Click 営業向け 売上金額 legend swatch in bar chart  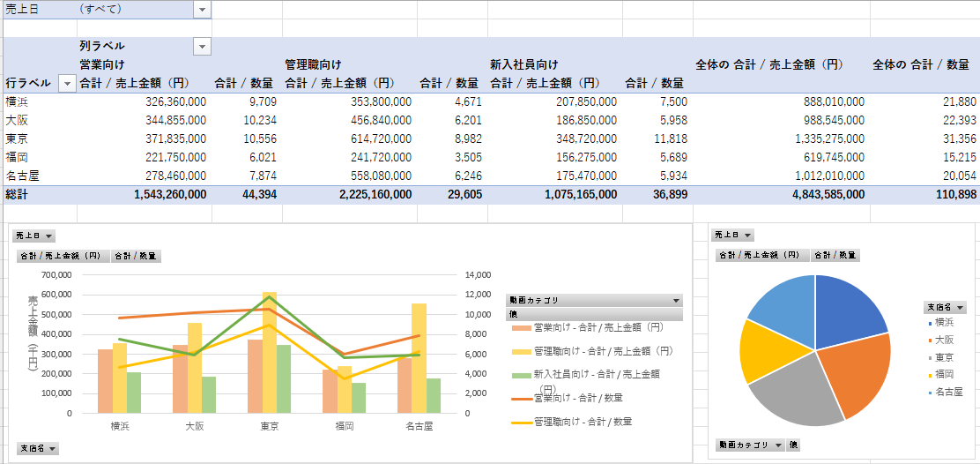(521, 327)
